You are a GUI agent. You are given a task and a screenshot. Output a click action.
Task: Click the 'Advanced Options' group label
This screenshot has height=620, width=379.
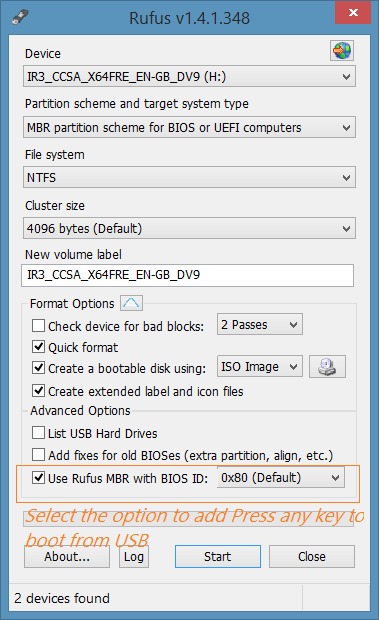coord(80,410)
